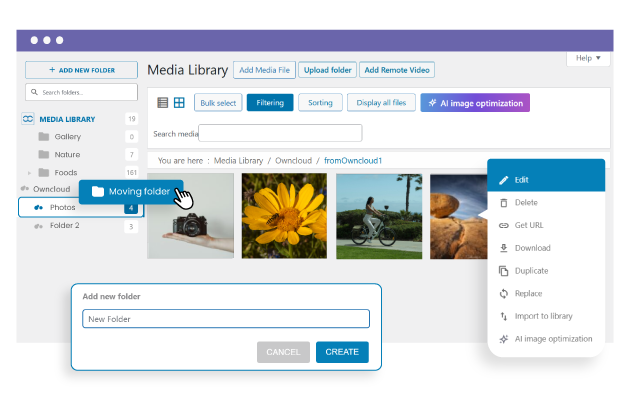Screen dimensions: 630x400
Task: Click the Add Remote Video button
Action: tap(397, 70)
